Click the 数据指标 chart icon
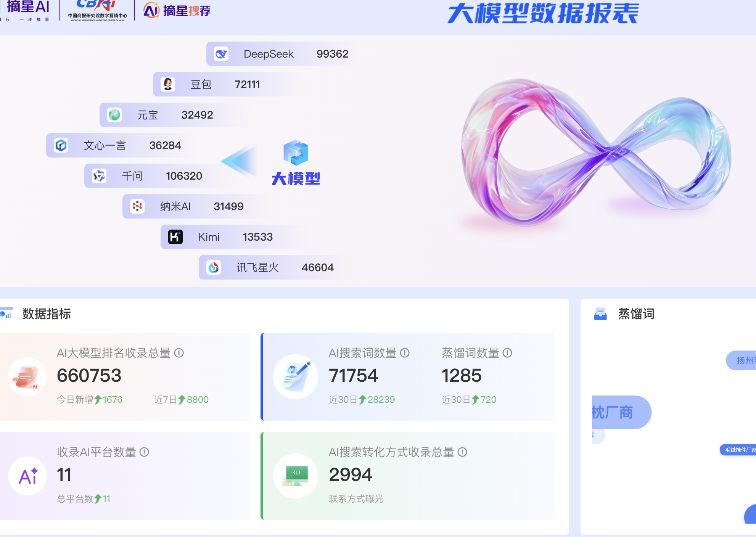This screenshot has width=756, height=537. (x=6, y=314)
